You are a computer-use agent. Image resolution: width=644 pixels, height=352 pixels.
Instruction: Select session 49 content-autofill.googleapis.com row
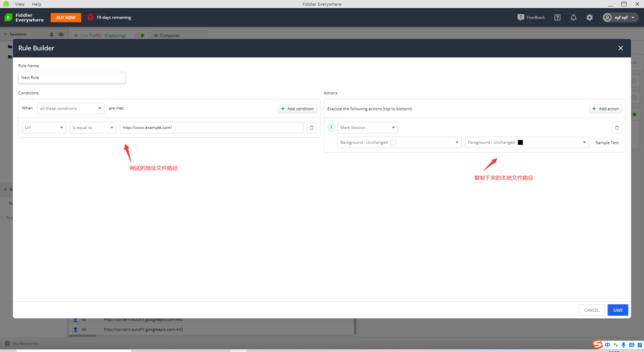[211, 329]
